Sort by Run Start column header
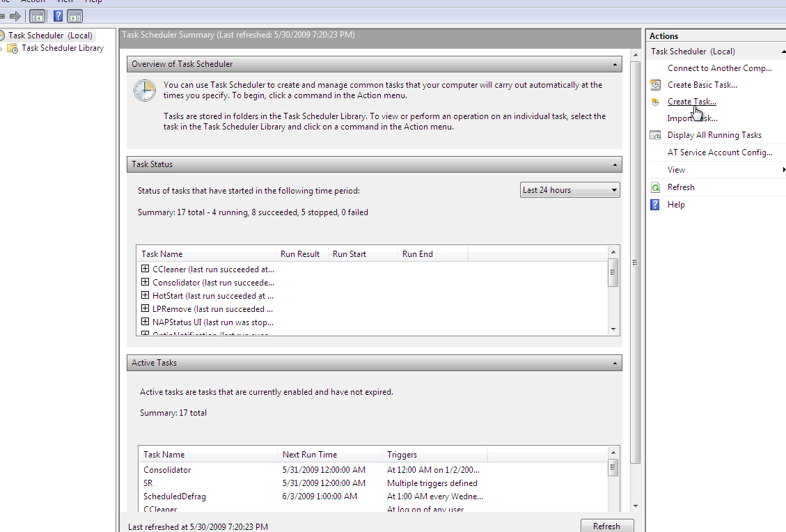Image resolution: width=786 pixels, height=532 pixels. coord(363,253)
